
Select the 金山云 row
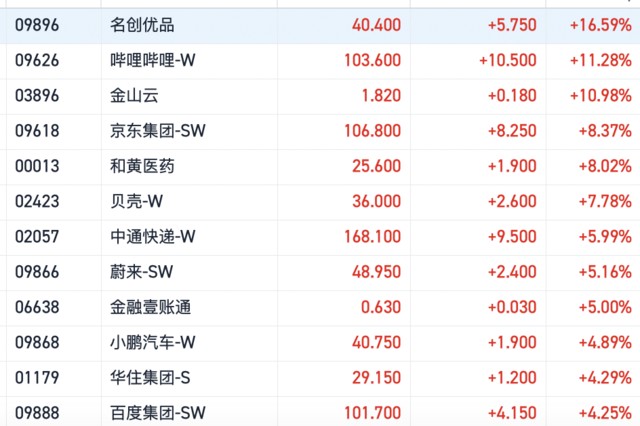pyautogui.click(x=134, y=96)
